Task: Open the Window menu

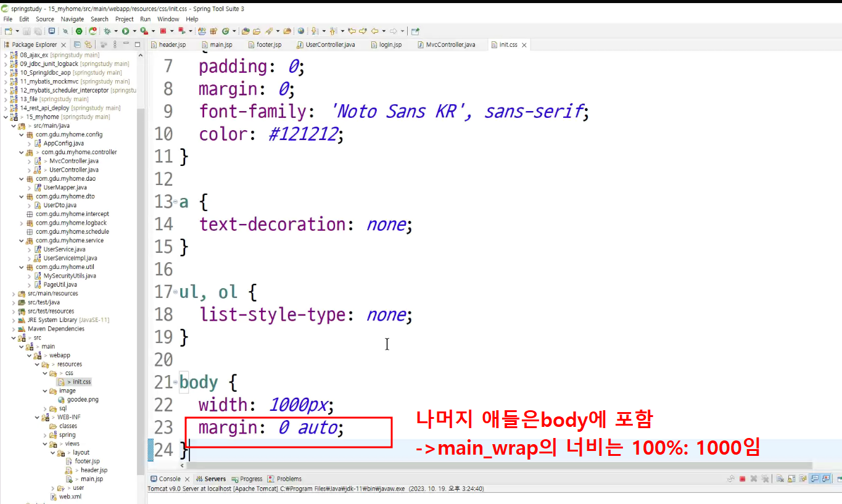Action: point(168,19)
